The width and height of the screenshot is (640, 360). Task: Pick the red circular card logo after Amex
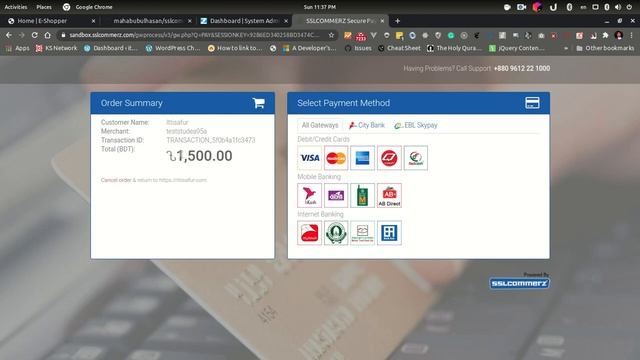pos(389,158)
